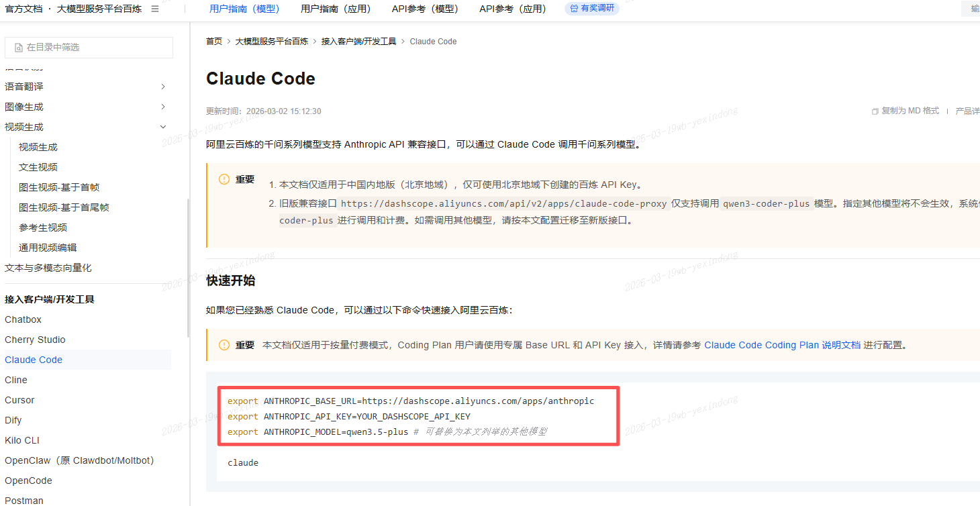The width and height of the screenshot is (980, 506).
Task: Open the 大模型服务平台百炼 breadcrumb
Action: pyautogui.click(x=271, y=42)
